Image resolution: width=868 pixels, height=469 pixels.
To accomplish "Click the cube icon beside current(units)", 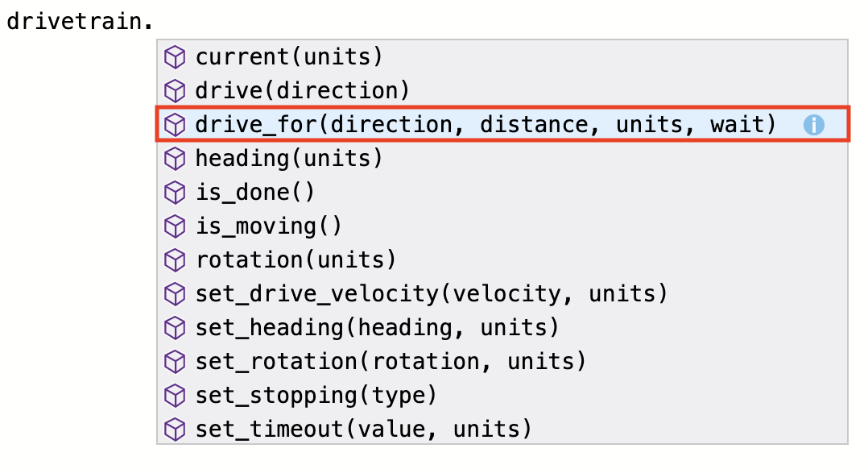I will click(x=175, y=56).
